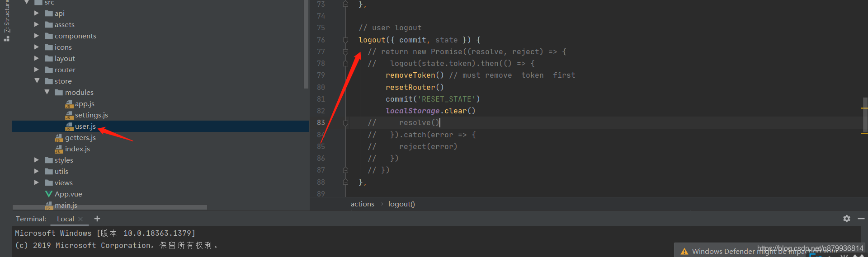
Task: Open app.js file in modules
Action: [x=85, y=103]
